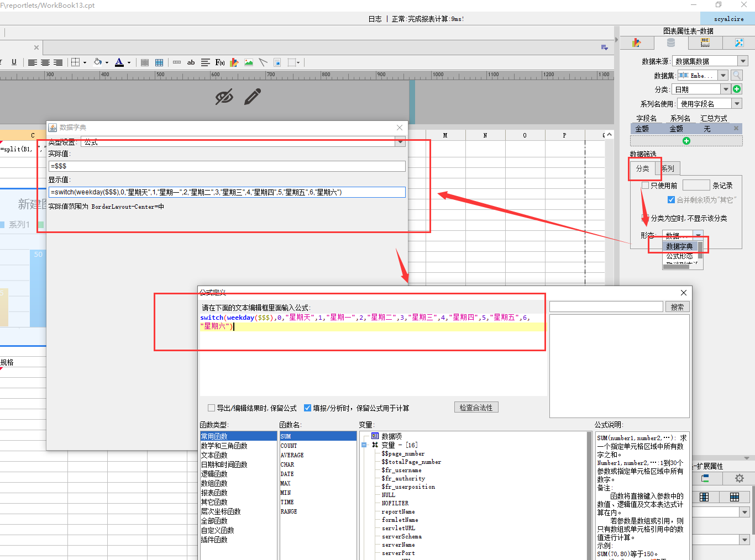
Task: Click the magnifier preview dataset icon
Action: [x=737, y=75]
